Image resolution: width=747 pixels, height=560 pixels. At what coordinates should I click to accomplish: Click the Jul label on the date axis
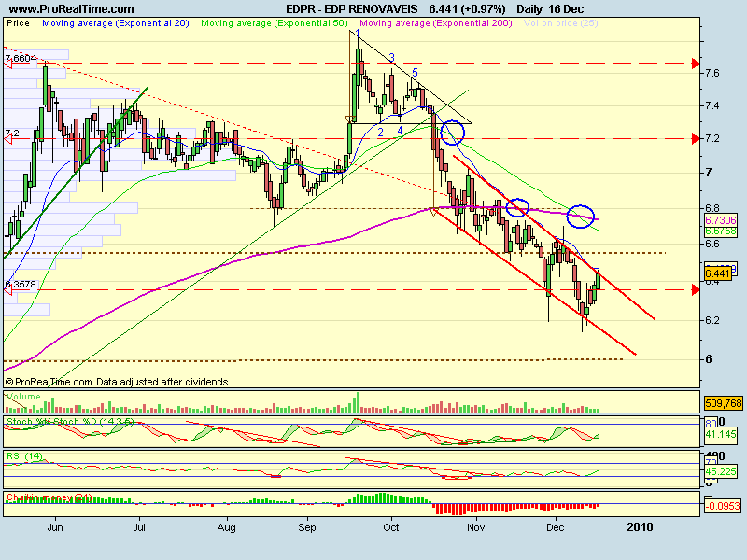tap(139, 527)
